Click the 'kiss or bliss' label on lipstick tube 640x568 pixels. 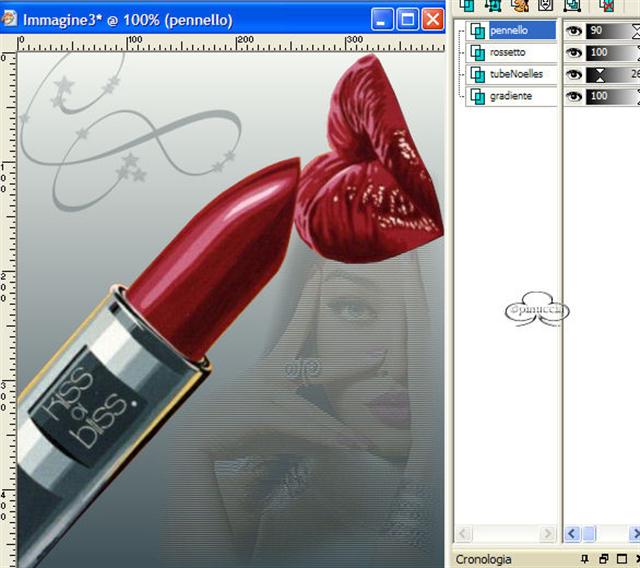coord(88,408)
